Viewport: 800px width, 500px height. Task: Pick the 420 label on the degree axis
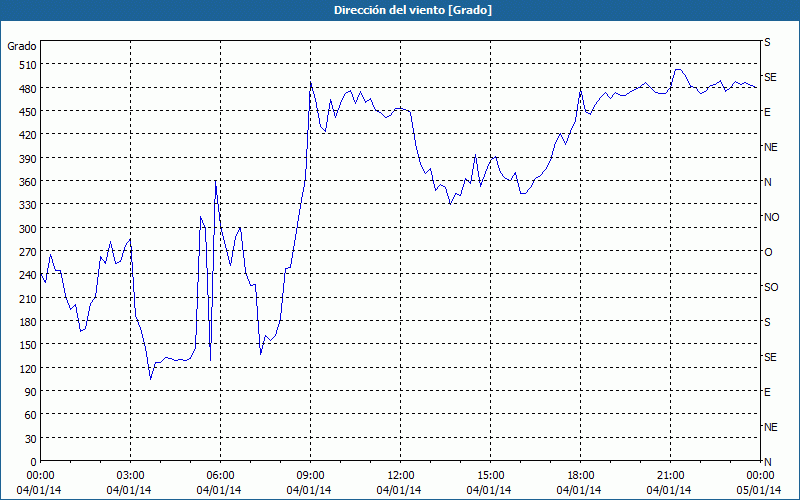click(28, 136)
